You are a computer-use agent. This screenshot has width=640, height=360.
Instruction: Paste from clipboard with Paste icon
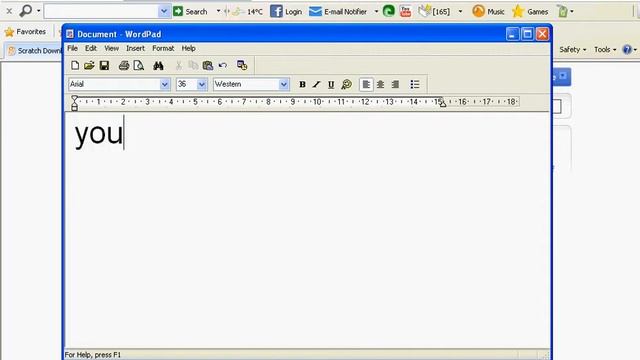tap(208, 65)
